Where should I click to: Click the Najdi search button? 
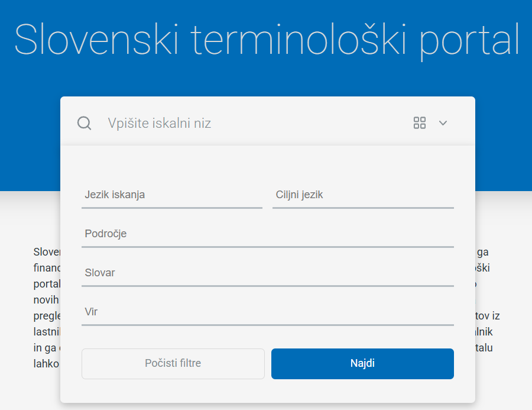tap(362, 364)
